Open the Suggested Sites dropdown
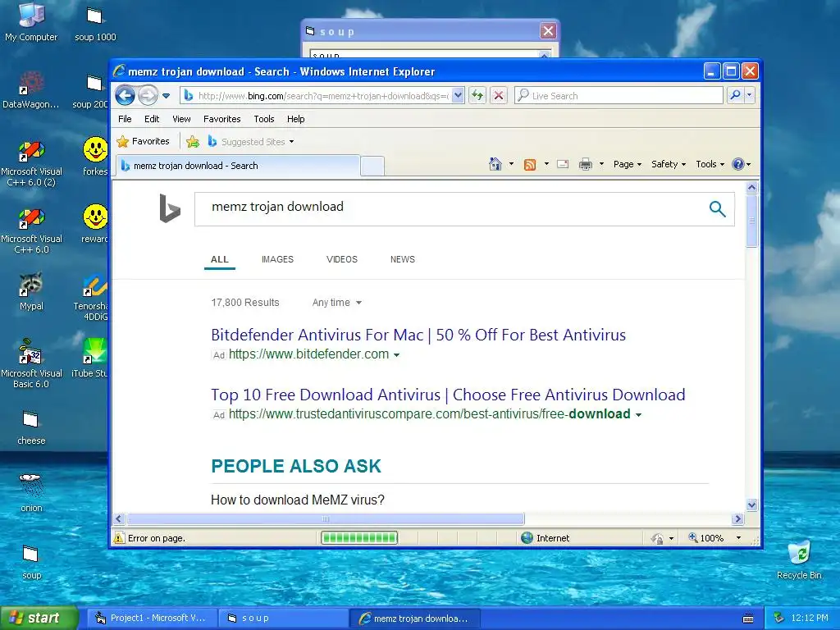Viewport: 840px width, 630px height. 251,141
